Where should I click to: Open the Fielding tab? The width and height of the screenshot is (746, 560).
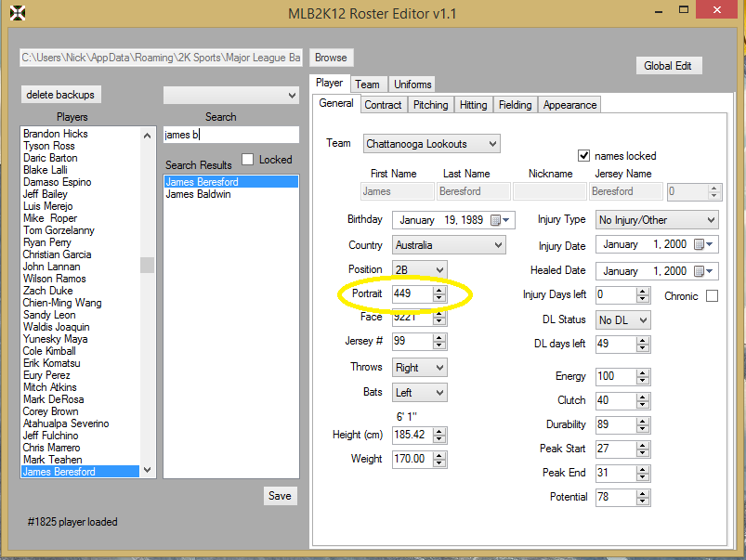516,105
